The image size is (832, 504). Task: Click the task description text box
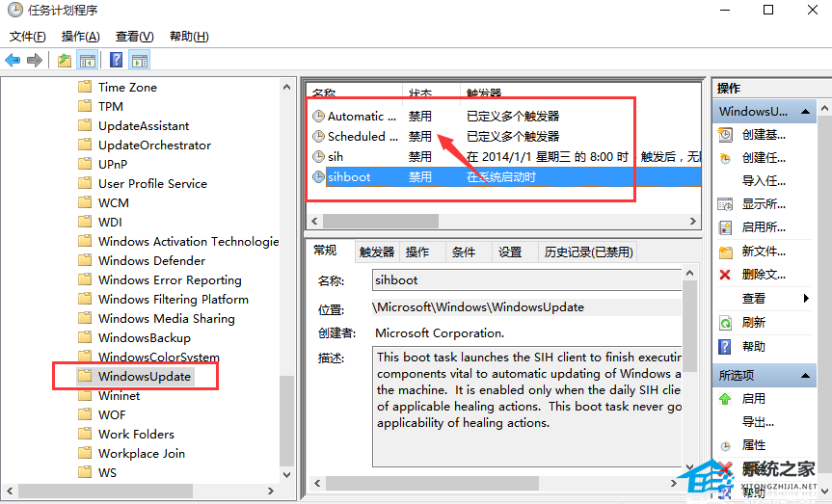526,407
